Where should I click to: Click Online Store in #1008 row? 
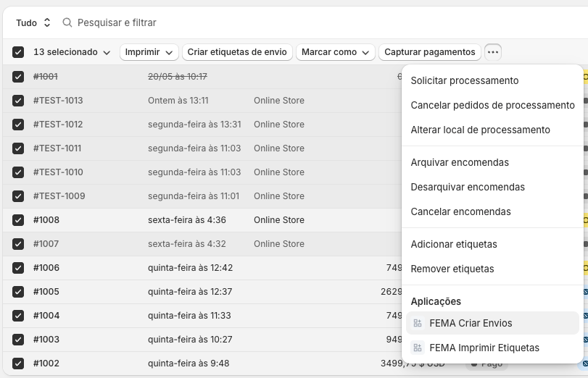click(279, 220)
